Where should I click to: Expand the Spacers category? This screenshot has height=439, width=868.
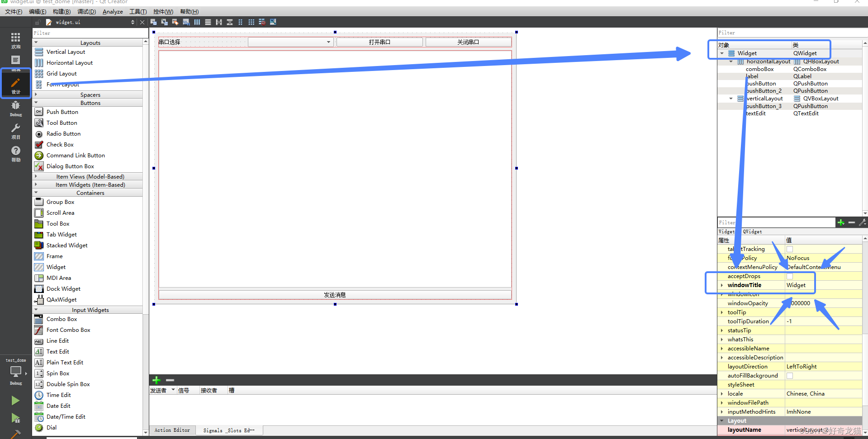[36, 94]
